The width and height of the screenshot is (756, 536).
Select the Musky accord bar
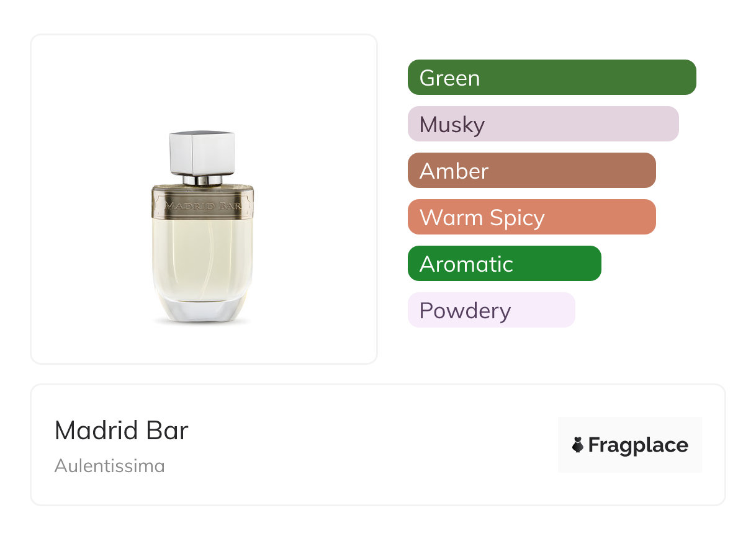543,124
